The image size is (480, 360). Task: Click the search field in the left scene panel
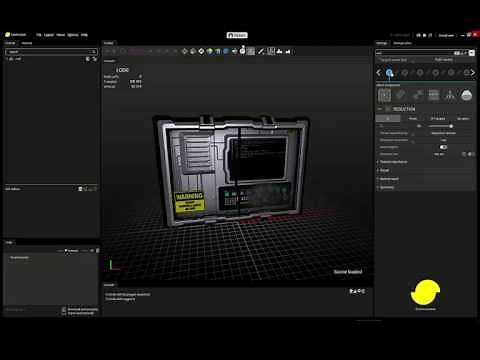[51, 52]
